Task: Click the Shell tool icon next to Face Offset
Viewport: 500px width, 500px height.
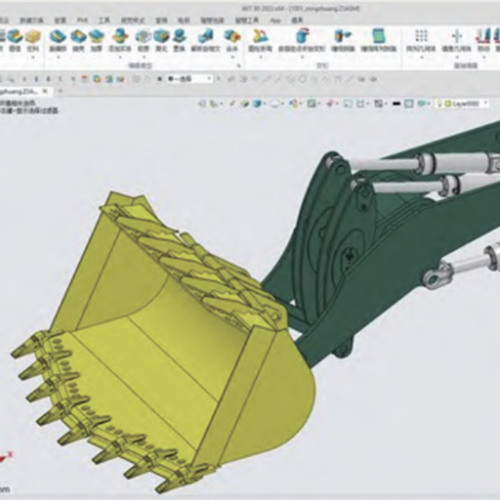Action: point(79,36)
